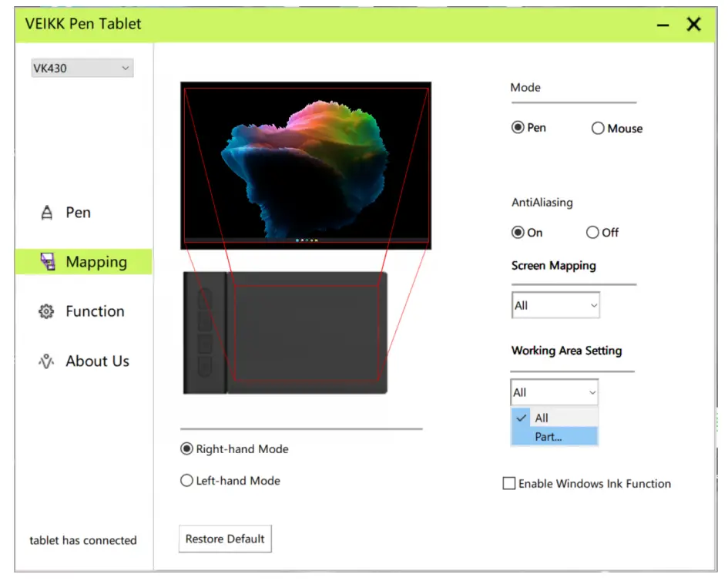Click the 'AntiAliasing' label

tap(542, 203)
